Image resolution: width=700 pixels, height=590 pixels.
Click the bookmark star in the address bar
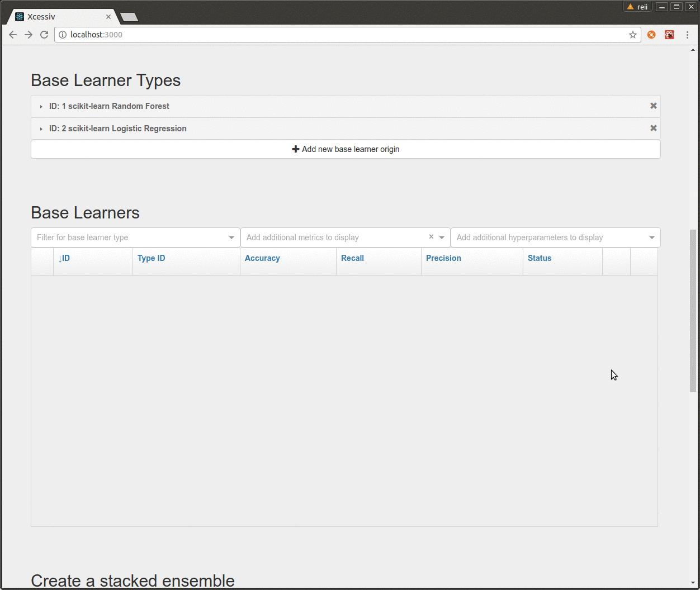(632, 34)
